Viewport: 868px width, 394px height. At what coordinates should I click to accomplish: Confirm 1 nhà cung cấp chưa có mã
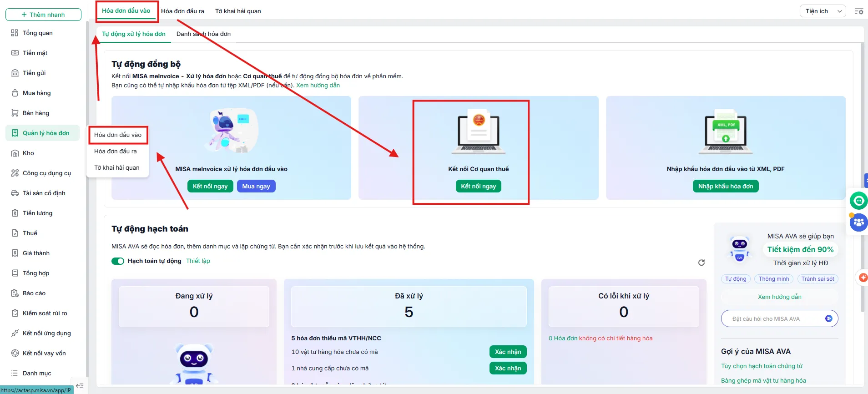coord(508,368)
